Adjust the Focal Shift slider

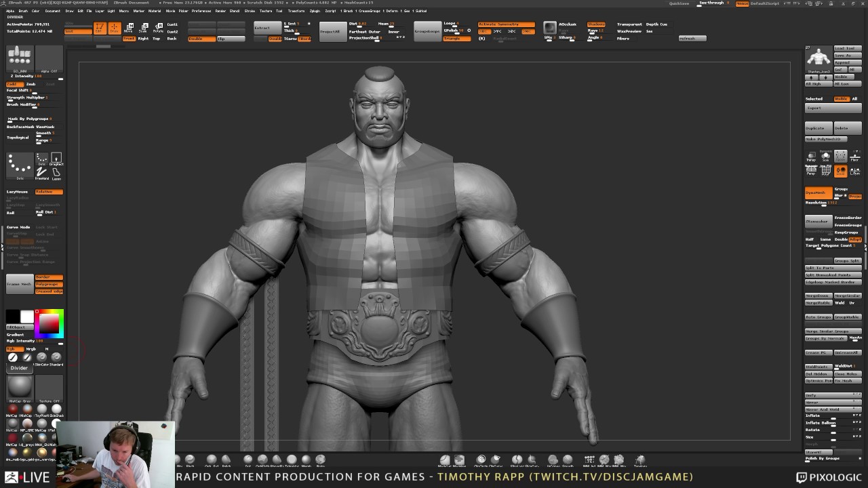35,90
